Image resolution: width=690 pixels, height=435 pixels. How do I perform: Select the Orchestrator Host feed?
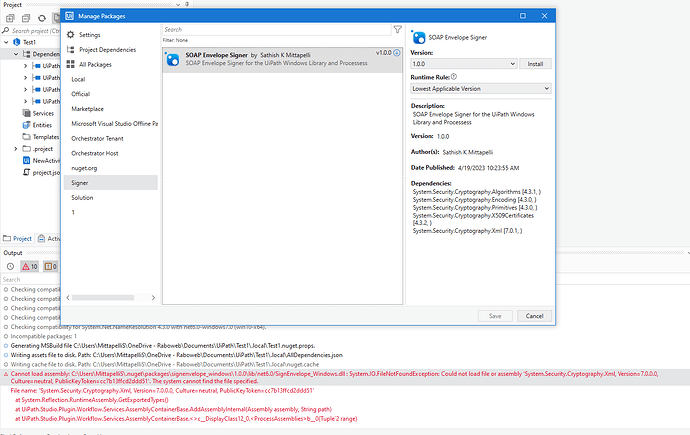tap(95, 154)
